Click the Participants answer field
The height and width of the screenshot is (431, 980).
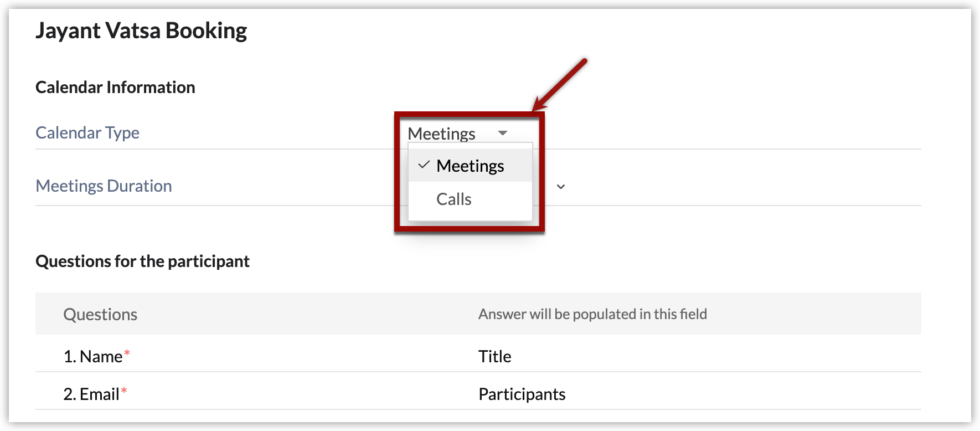(522, 394)
